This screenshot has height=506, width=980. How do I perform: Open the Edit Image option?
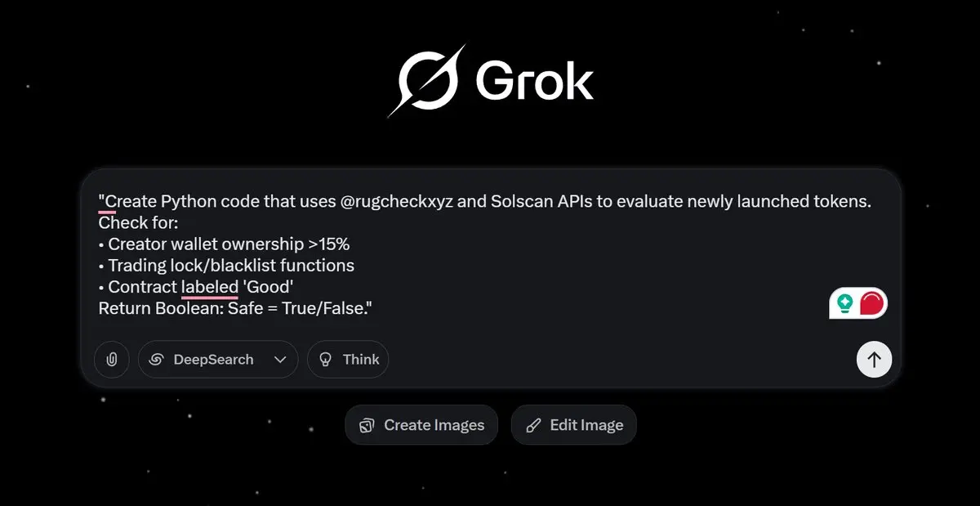point(573,425)
